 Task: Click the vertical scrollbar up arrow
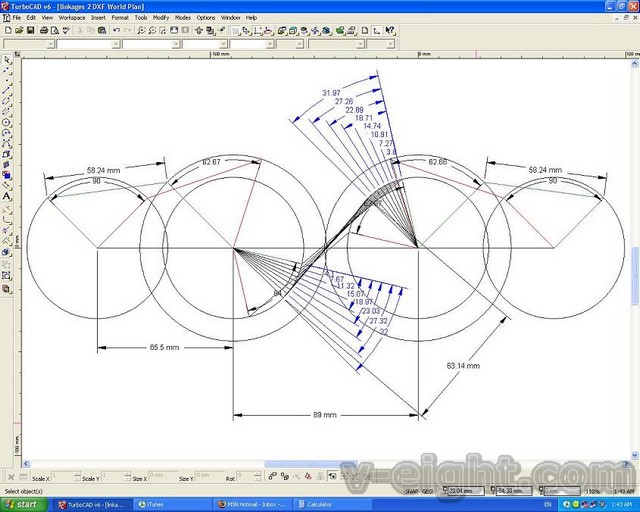pyautogui.click(x=635, y=64)
